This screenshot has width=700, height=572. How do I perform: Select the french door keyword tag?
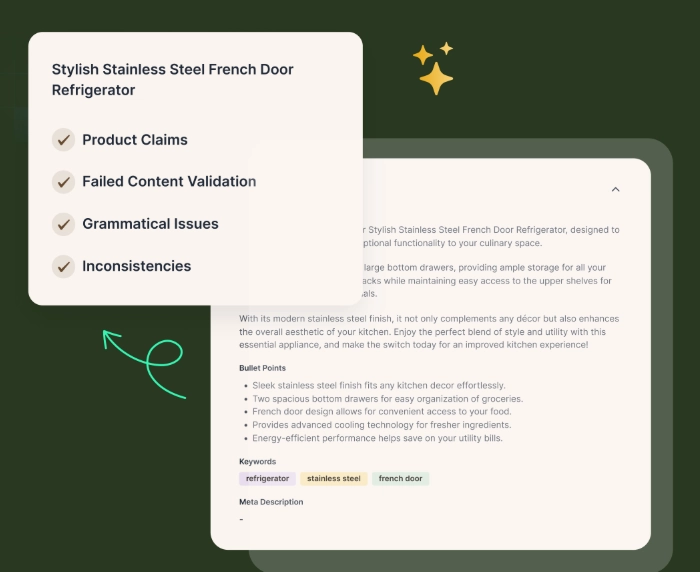pyautogui.click(x=400, y=479)
